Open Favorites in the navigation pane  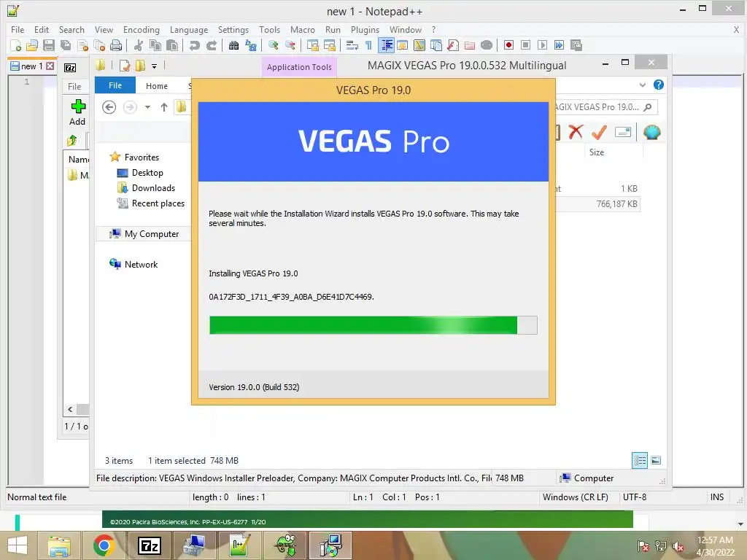142,157
